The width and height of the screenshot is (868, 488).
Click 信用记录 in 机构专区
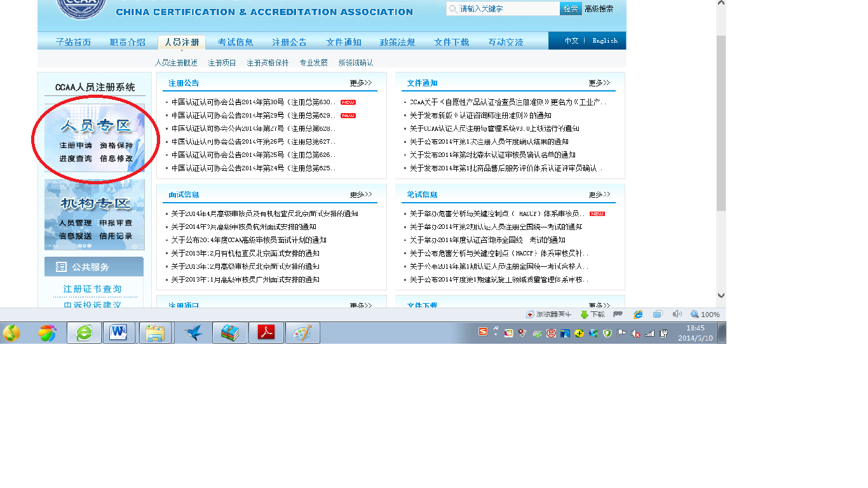click(x=116, y=236)
